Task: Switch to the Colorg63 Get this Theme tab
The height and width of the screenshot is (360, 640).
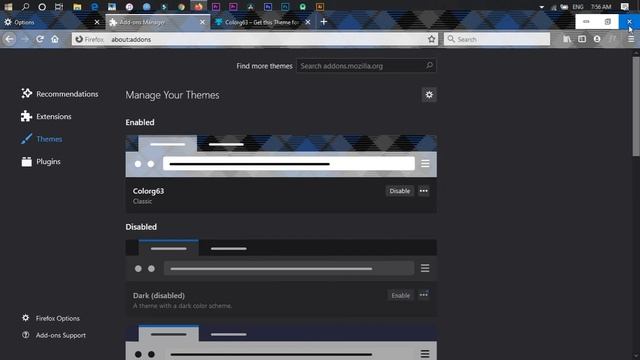Action: (263, 22)
